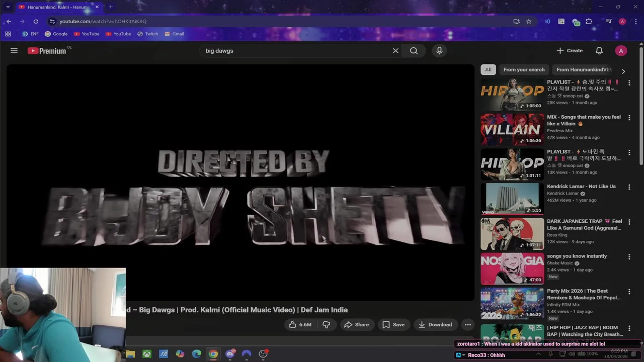
Task: Open more actions menu under video
Action: pos(468,325)
